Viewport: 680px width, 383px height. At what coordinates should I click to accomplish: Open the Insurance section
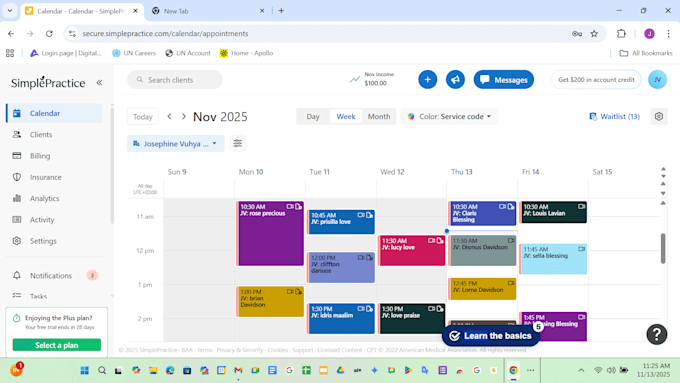coord(55,177)
